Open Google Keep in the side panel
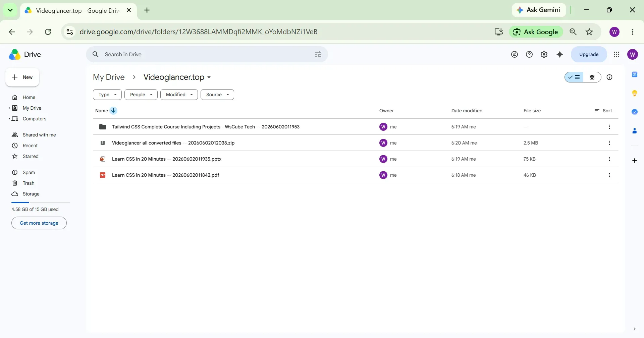 point(635,93)
